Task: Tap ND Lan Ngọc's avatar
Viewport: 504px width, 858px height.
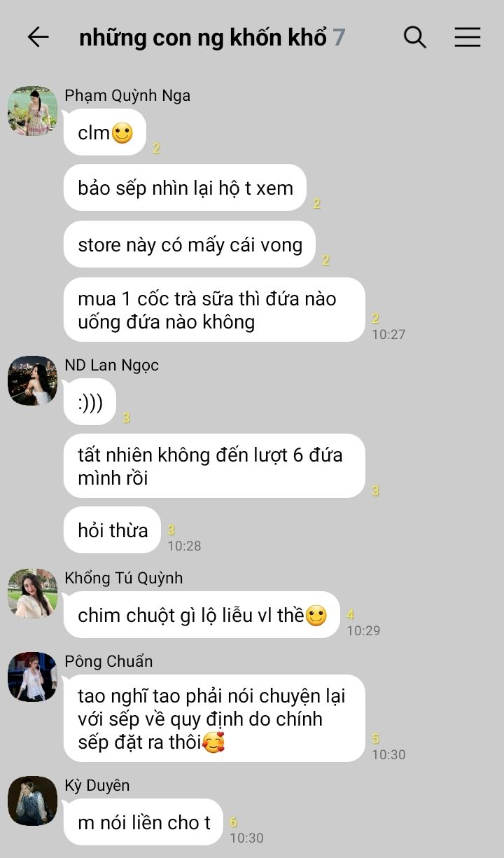Action: 32,380
